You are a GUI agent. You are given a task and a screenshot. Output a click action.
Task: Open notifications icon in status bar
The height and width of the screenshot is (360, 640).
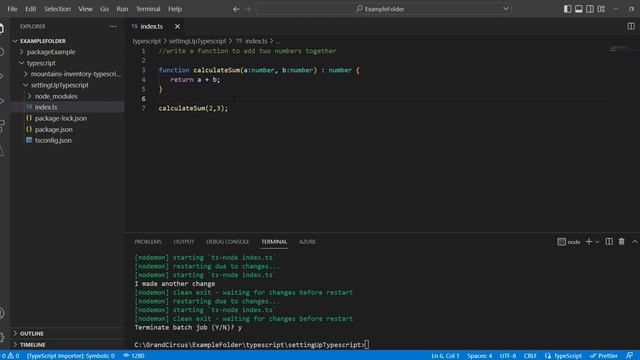coord(629,356)
